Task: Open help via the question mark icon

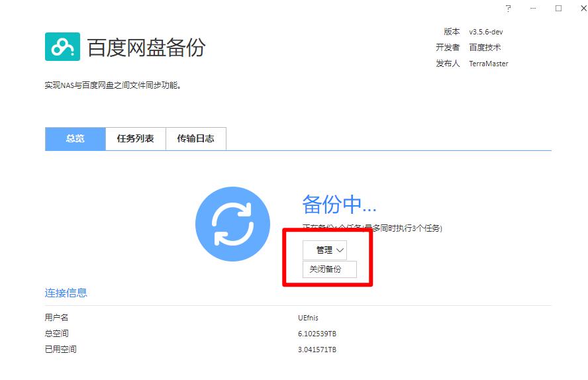Action: [508, 8]
